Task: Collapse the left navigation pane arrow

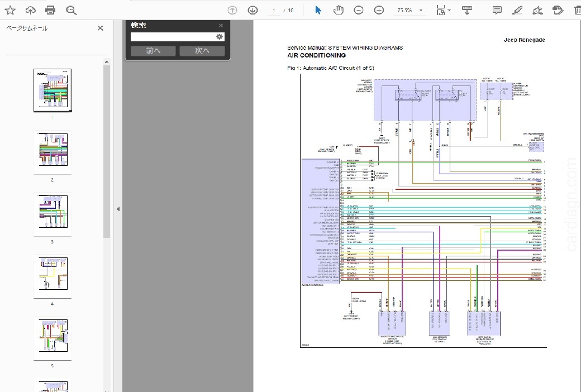Action: point(118,209)
